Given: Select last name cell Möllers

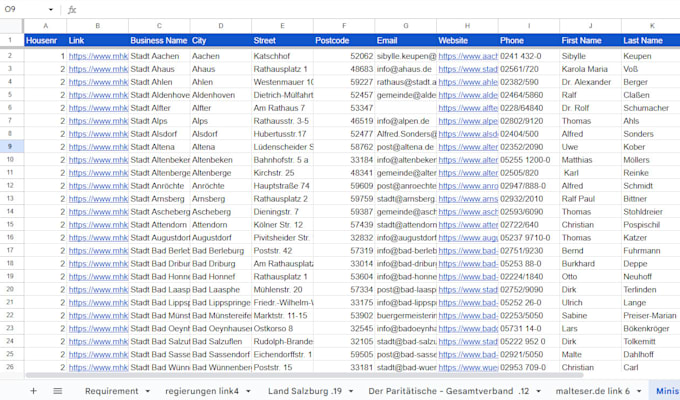Looking at the screenshot, I should click(651, 160).
